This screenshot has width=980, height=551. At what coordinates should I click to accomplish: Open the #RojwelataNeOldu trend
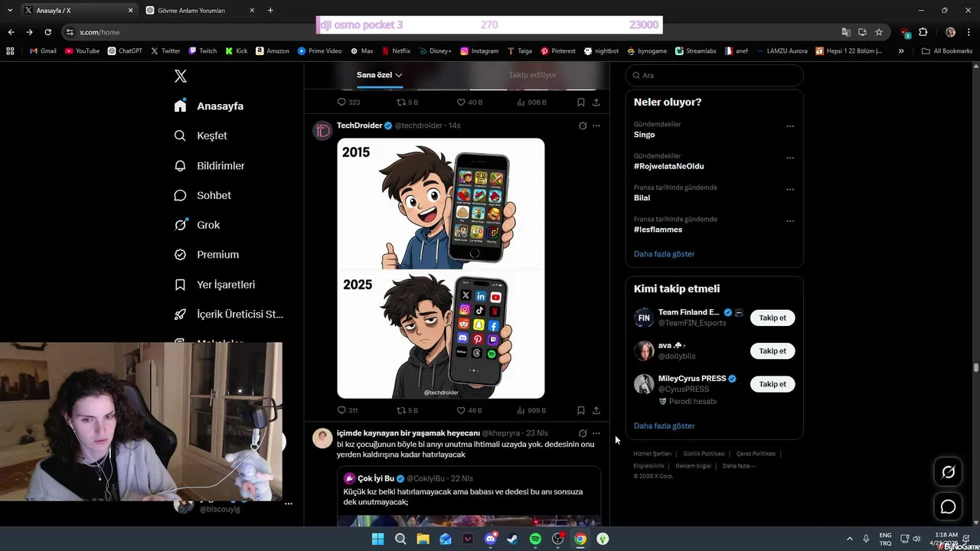pos(668,166)
